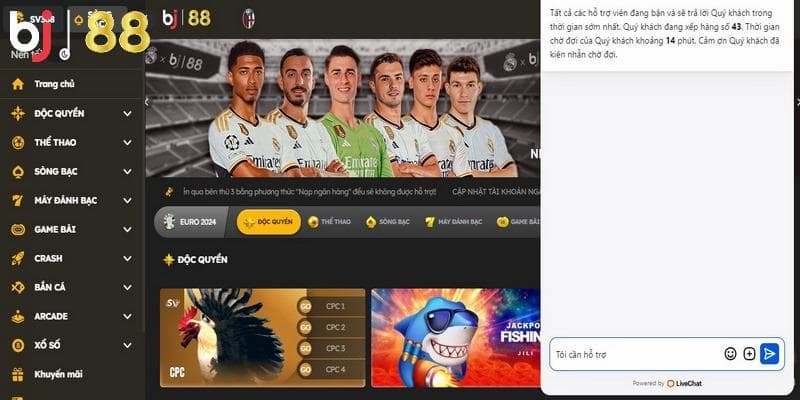Viewport: 800px width, 400px height.
Task: Click the GO button for CPC 3
Action: tap(305, 348)
